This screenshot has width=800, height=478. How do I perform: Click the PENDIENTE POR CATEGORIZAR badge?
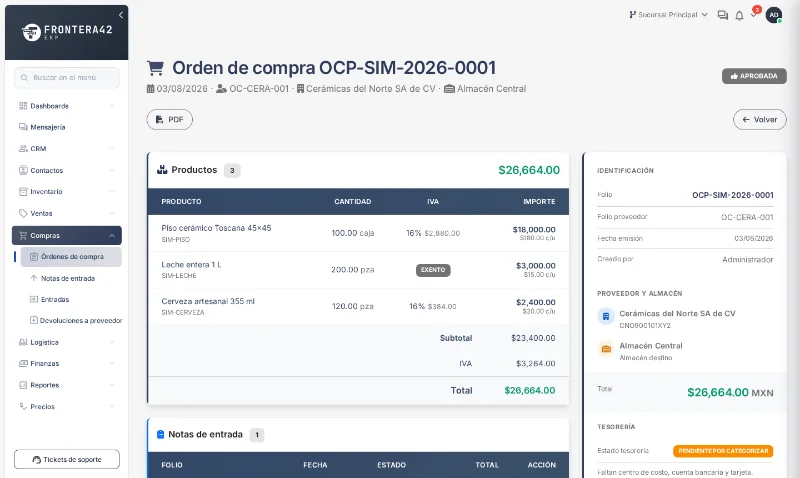click(723, 451)
